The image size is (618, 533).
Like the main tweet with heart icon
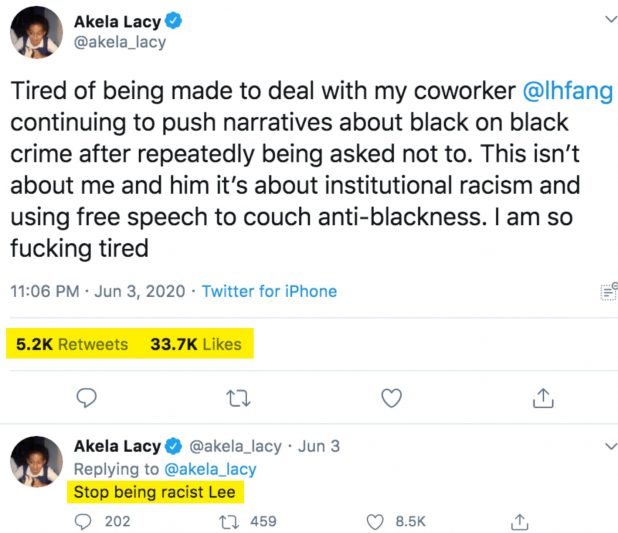(391, 398)
